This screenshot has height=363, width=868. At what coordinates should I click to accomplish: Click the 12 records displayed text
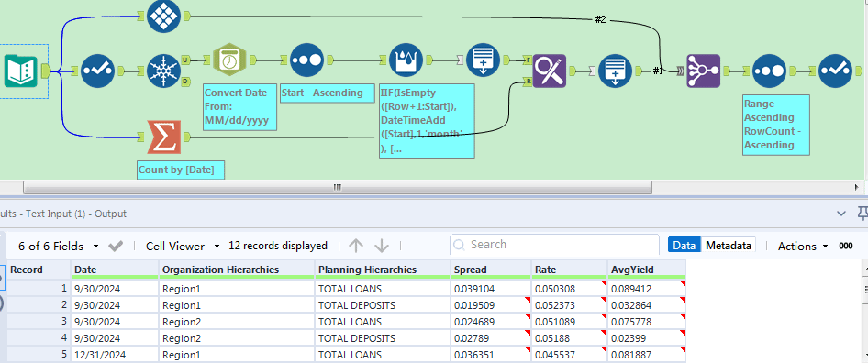point(277,245)
